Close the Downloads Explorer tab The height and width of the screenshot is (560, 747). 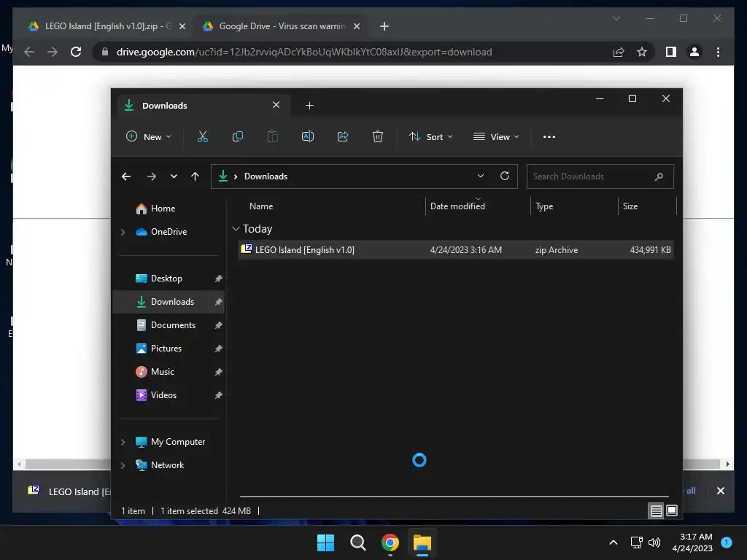pos(276,105)
